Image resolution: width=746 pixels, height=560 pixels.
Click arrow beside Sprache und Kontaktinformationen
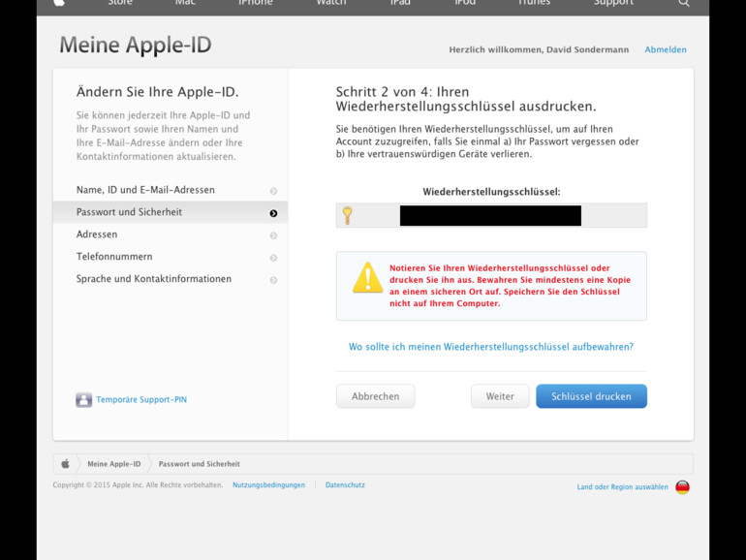click(273, 280)
